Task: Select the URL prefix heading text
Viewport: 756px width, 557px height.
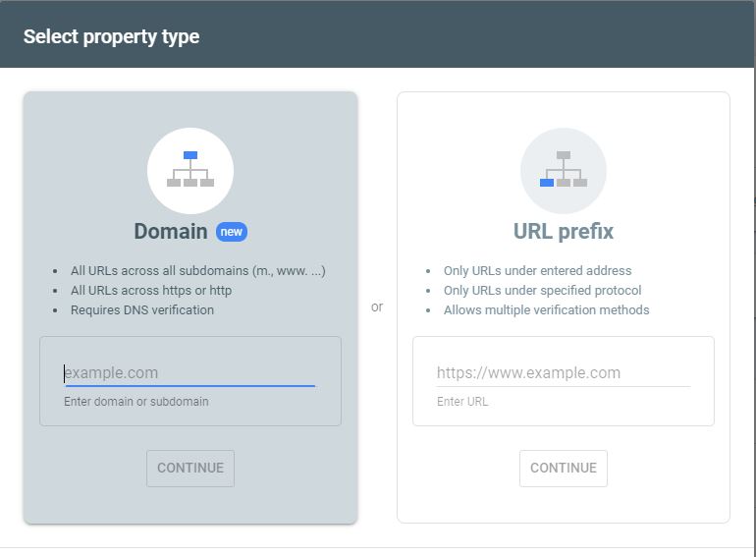Action: 564,232
